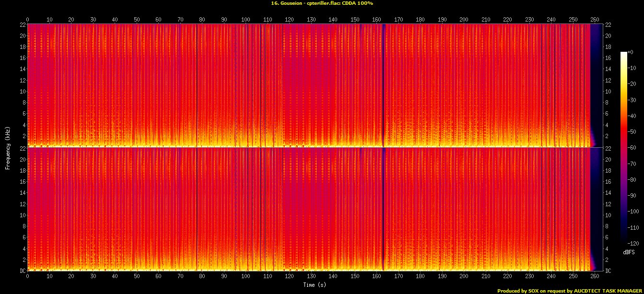Click the 200 tick on the bottom time axis
The height and width of the screenshot is (294, 644).
click(x=464, y=277)
